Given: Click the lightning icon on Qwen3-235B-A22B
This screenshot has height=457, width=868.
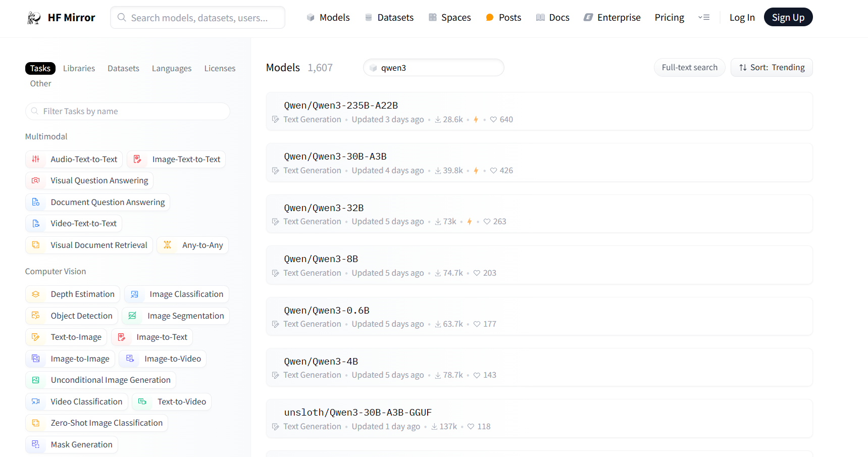Looking at the screenshot, I should pos(476,120).
